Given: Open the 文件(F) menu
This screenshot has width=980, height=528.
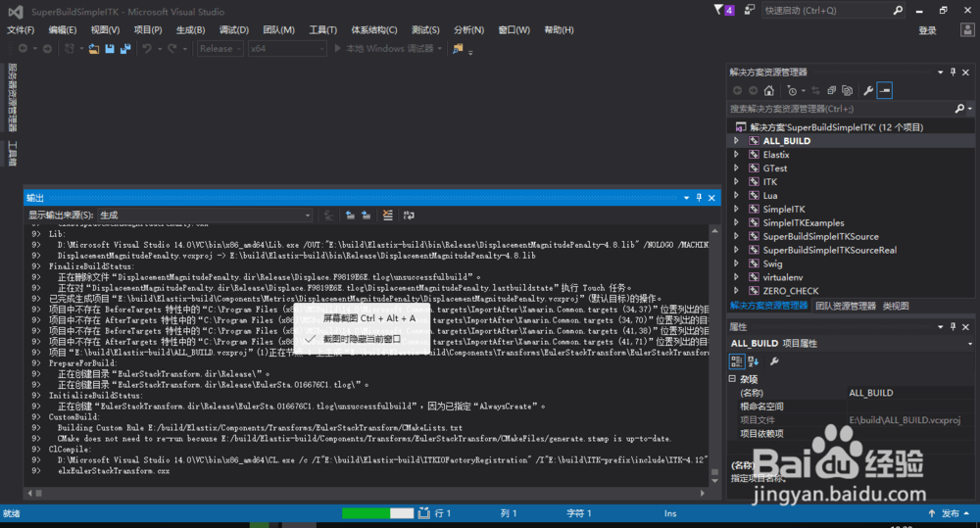Looking at the screenshot, I should tap(21, 30).
